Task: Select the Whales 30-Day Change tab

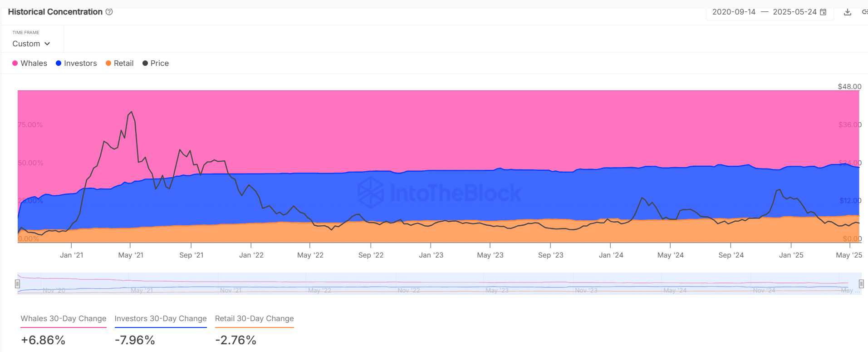Action: 64,319
